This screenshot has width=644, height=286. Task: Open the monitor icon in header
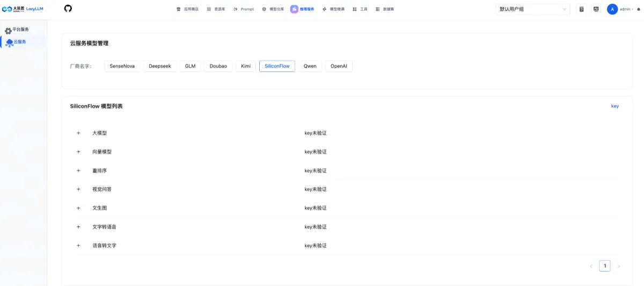click(596, 9)
